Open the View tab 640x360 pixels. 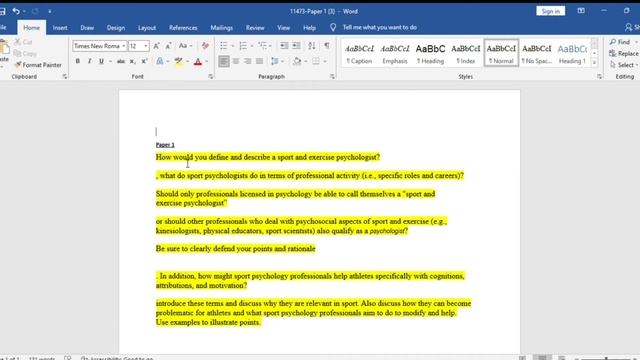click(x=283, y=28)
